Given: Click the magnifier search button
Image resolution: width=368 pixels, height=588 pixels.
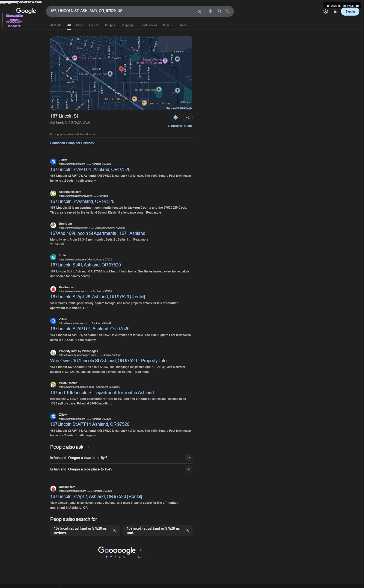Looking at the screenshot, I should [x=227, y=11].
